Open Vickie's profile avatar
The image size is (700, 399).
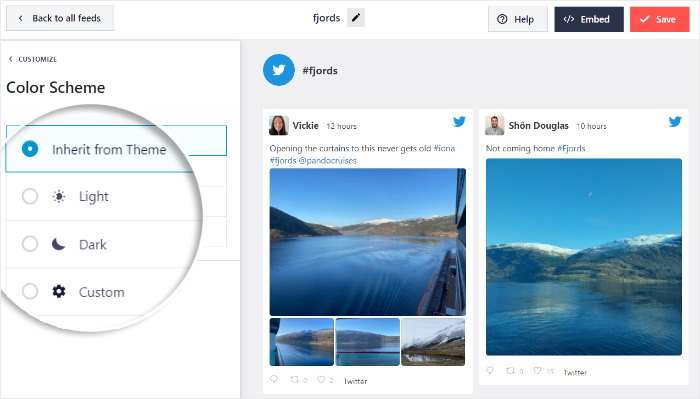coord(279,125)
